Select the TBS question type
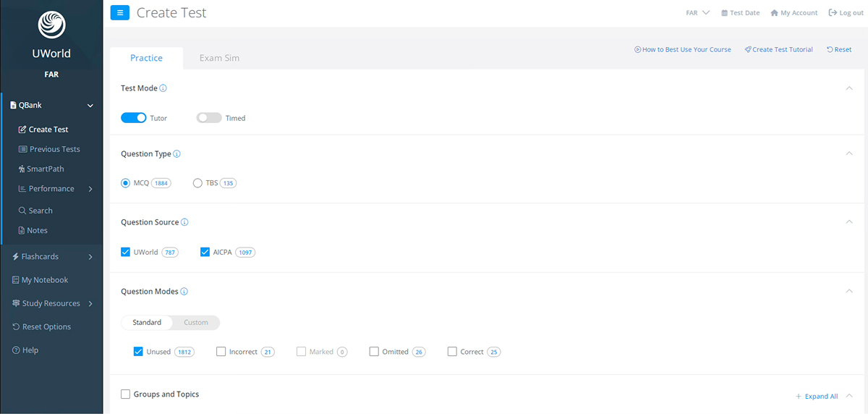 (x=197, y=183)
